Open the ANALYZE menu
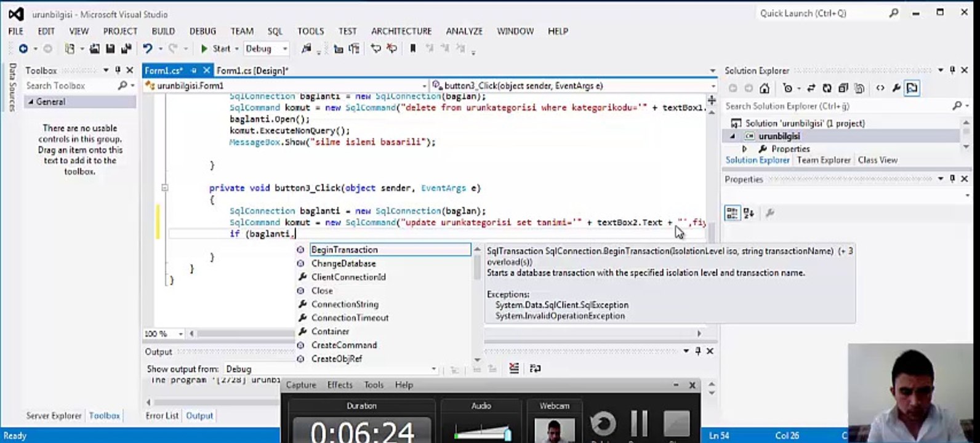 [464, 31]
